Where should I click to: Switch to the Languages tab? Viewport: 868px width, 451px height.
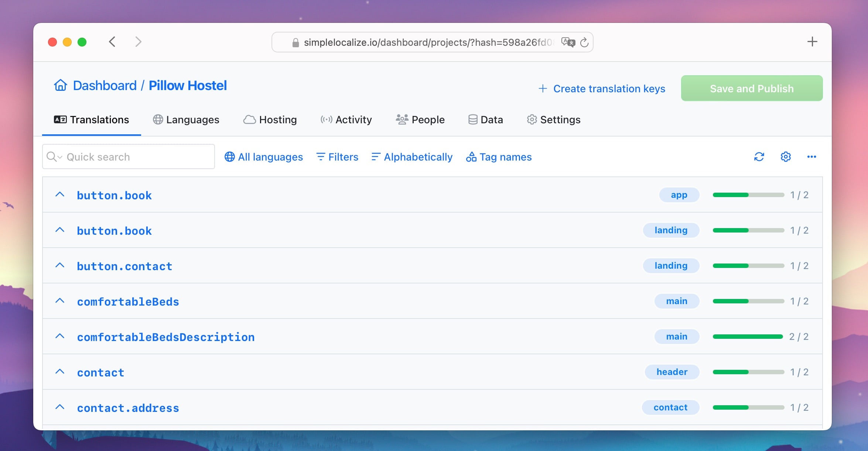coord(186,120)
